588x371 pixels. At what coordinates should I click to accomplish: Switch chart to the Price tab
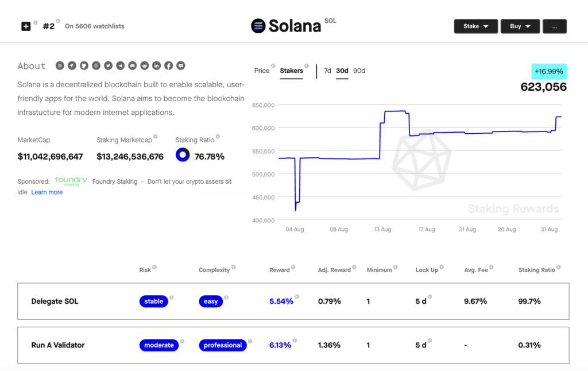tap(261, 71)
